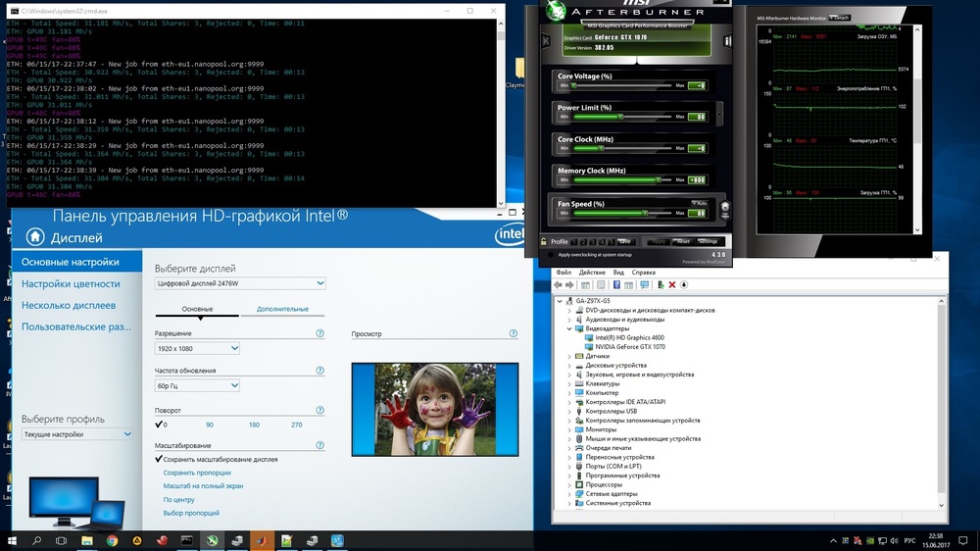The width and height of the screenshot is (980, 551).
Task: Open the resolution help question icon
Action: (320, 333)
